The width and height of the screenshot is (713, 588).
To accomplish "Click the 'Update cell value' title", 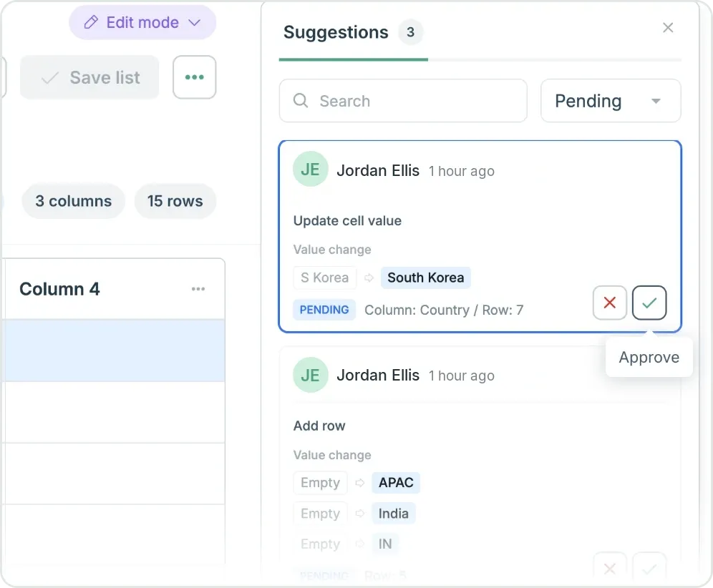I will click(x=347, y=221).
